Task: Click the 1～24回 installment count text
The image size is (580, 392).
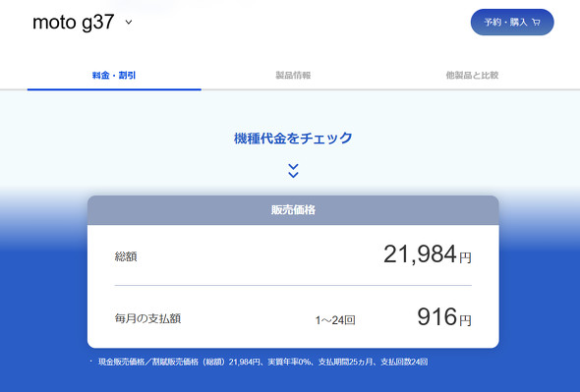Action: (x=335, y=320)
